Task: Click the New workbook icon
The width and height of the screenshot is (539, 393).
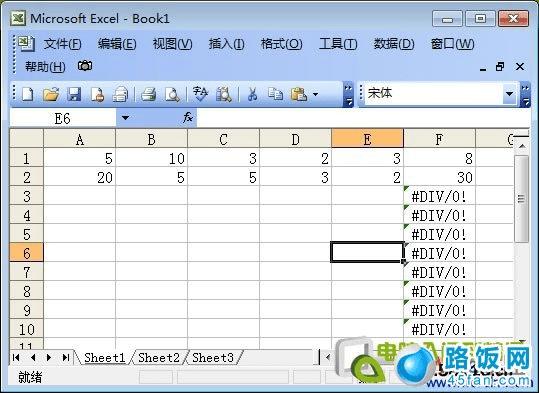Action: (x=28, y=94)
